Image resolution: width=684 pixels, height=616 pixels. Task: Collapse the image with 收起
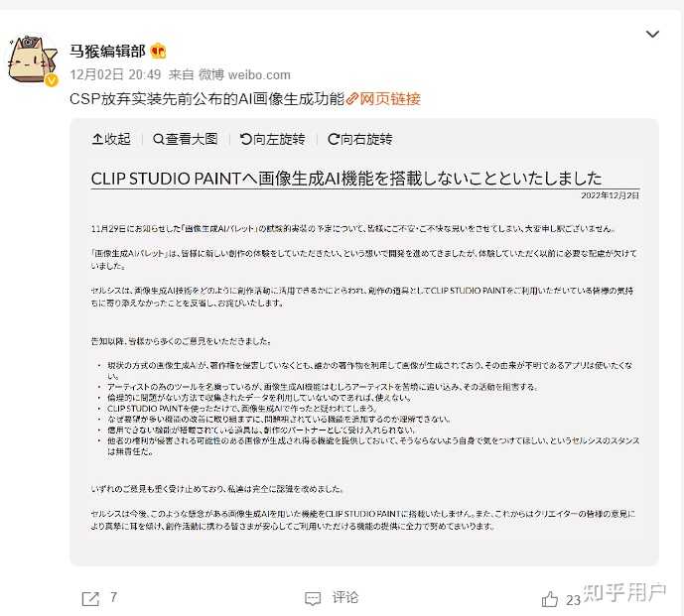coord(111,139)
